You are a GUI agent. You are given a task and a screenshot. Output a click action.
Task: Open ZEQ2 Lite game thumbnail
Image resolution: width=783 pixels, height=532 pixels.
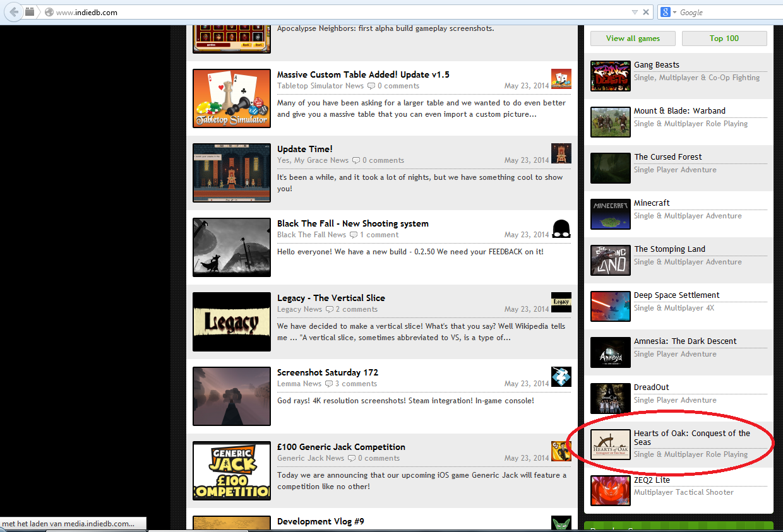611,491
